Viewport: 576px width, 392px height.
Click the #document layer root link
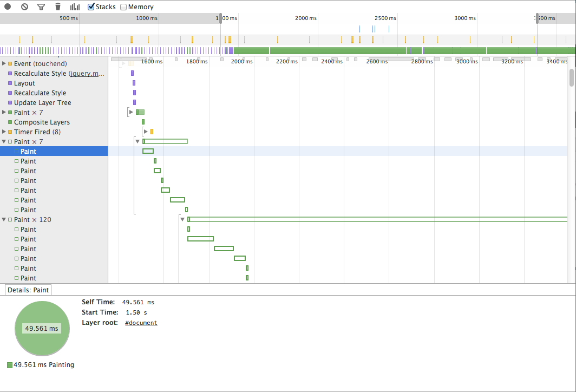point(141,323)
